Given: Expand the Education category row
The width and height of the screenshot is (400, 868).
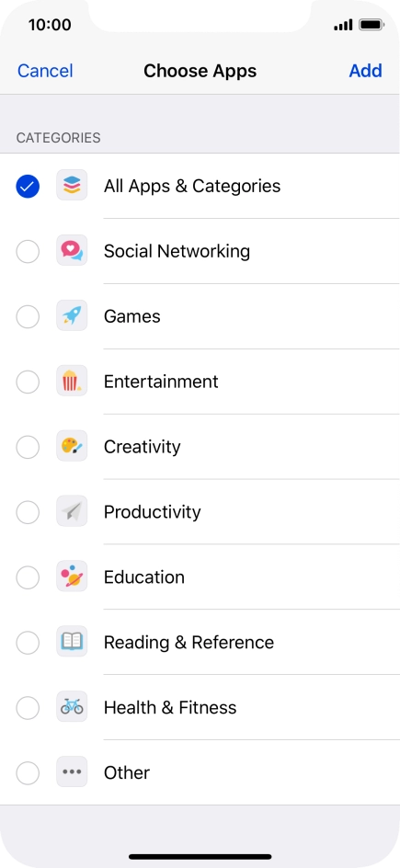Looking at the screenshot, I should coord(200,577).
